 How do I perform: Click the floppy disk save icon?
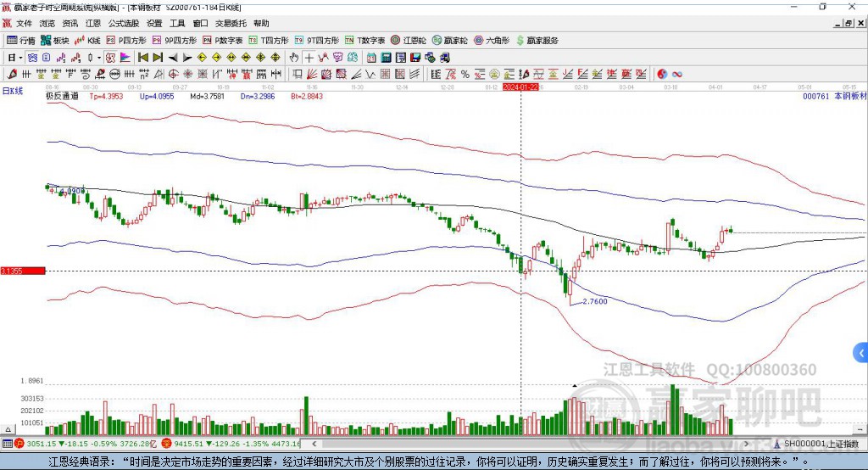(415, 58)
